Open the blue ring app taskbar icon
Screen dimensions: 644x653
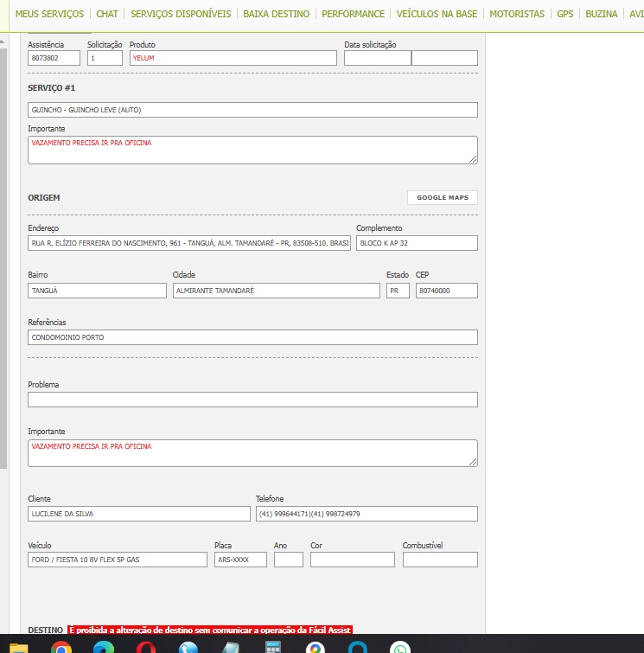tap(358, 648)
